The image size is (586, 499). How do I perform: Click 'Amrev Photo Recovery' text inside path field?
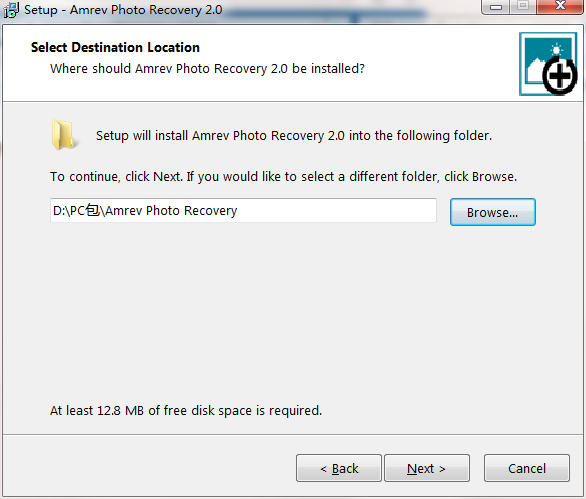tap(171, 211)
